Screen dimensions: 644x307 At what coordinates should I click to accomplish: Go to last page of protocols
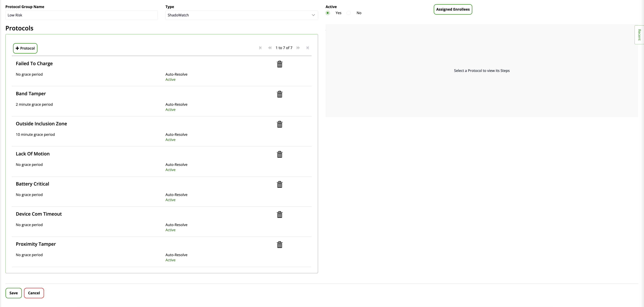click(x=308, y=48)
